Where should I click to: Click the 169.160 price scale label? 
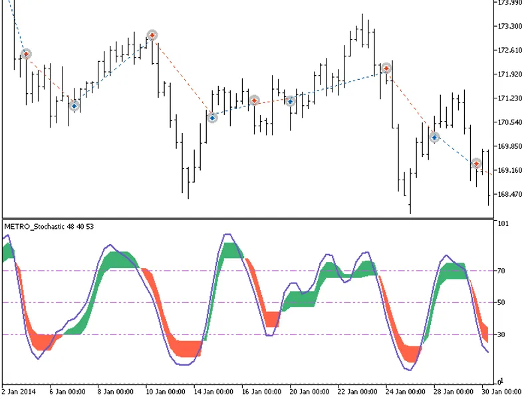[x=509, y=170]
